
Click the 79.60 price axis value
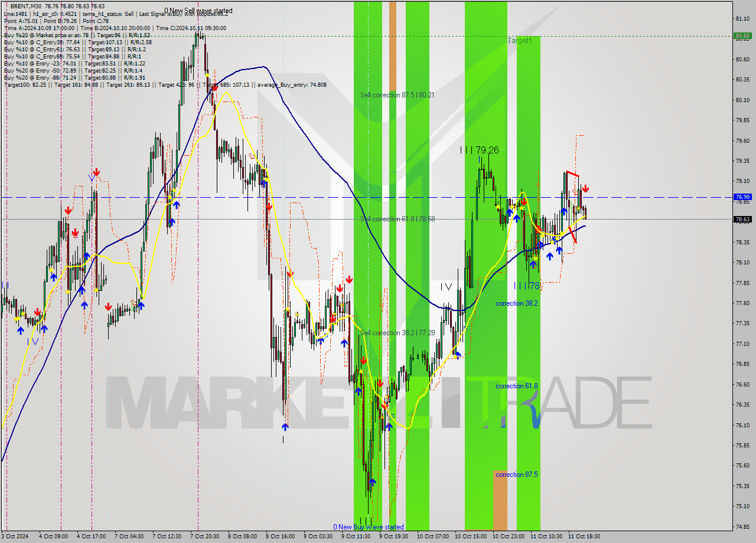(742, 140)
